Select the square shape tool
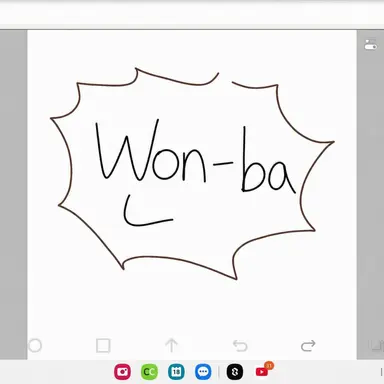 103,346
